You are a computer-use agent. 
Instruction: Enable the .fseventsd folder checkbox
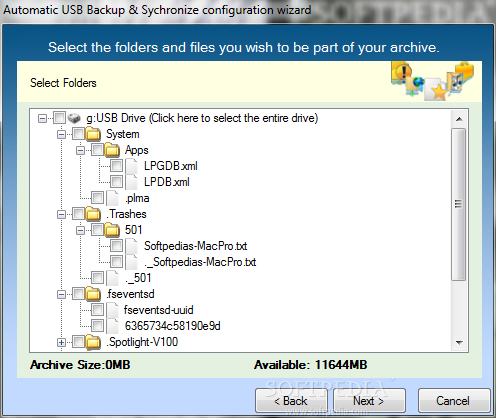coord(78,294)
